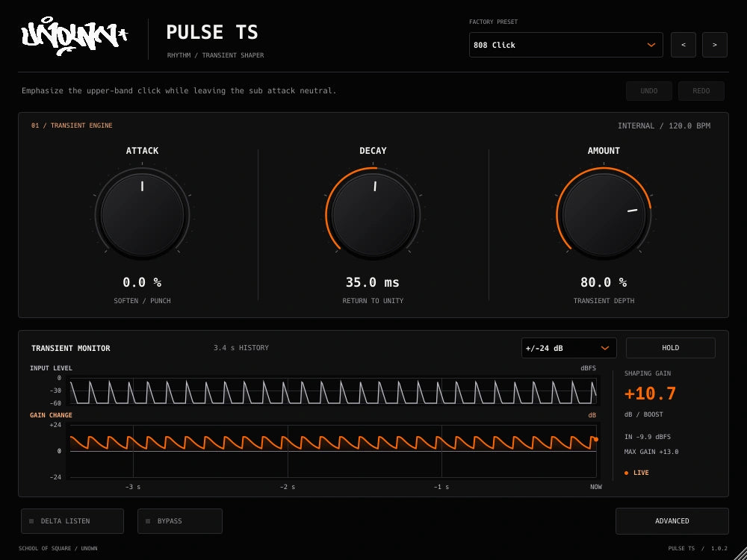Click the RETURN TO UNITY label
Screen dimensions: 747x560
point(373,301)
